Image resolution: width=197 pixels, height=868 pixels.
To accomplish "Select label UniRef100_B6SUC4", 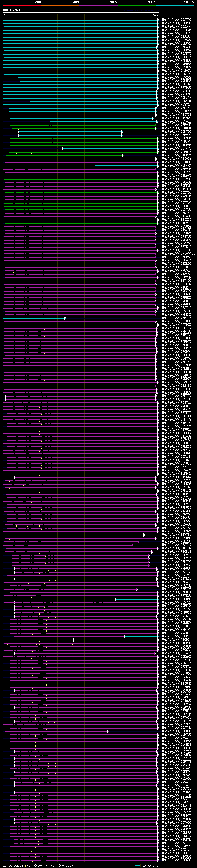I will click(177, 67).
